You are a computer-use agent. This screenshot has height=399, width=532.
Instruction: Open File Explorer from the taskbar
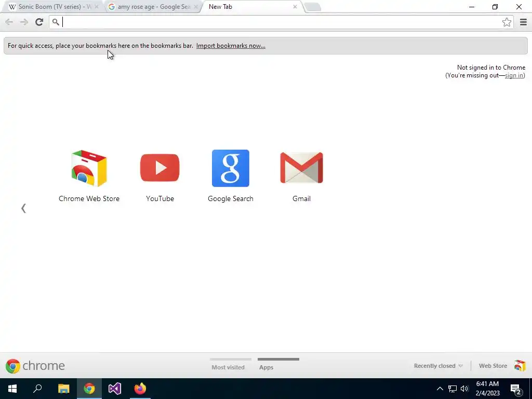pos(63,389)
